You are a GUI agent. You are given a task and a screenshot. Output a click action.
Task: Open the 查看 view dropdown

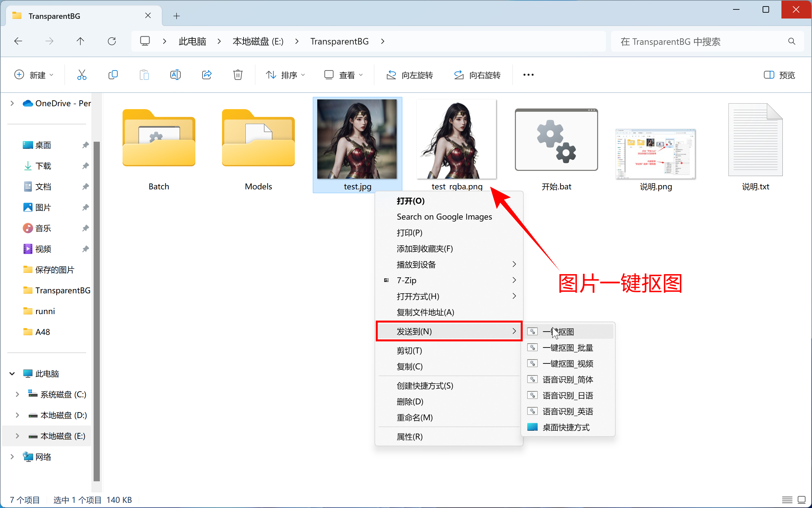coord(343,75)
